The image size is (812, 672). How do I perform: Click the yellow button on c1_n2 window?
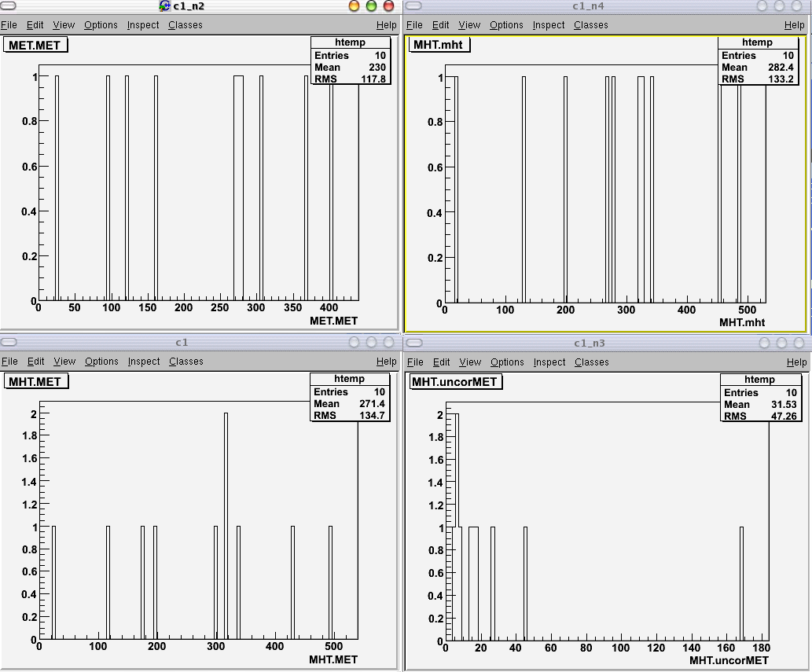pyautogui.click(x=354, y=6)
